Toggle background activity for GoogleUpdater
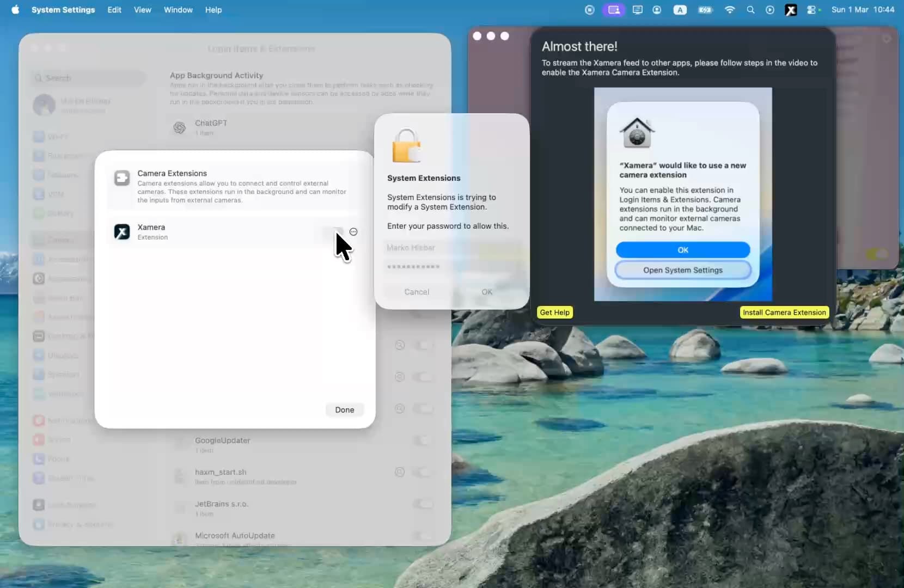Viewport: 904px width, 588px height. pos(423,441)
